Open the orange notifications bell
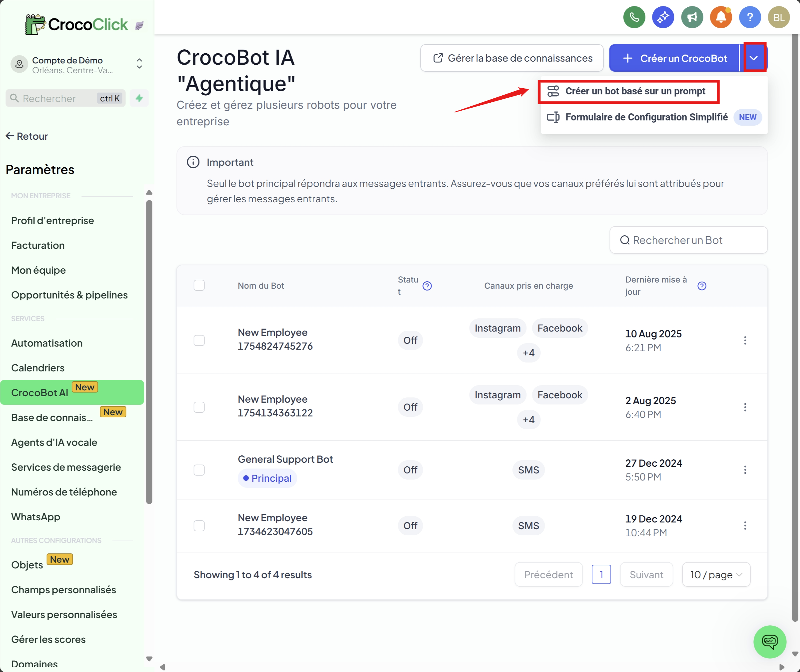This screenshot has width=800, height=672. 721,17
